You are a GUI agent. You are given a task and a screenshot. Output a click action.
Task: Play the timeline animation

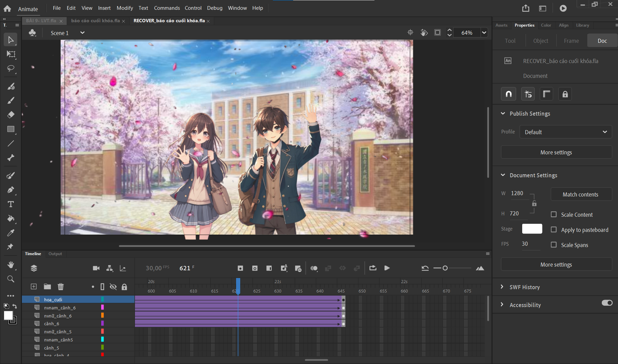coord(387,268)
